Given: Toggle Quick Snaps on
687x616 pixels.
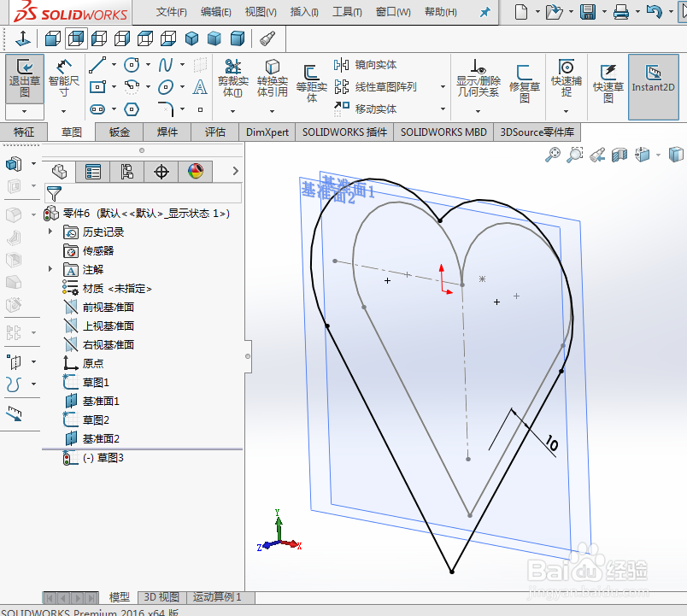Looking at the screenshot, I should pyautogui.click(x=567, y=77).
